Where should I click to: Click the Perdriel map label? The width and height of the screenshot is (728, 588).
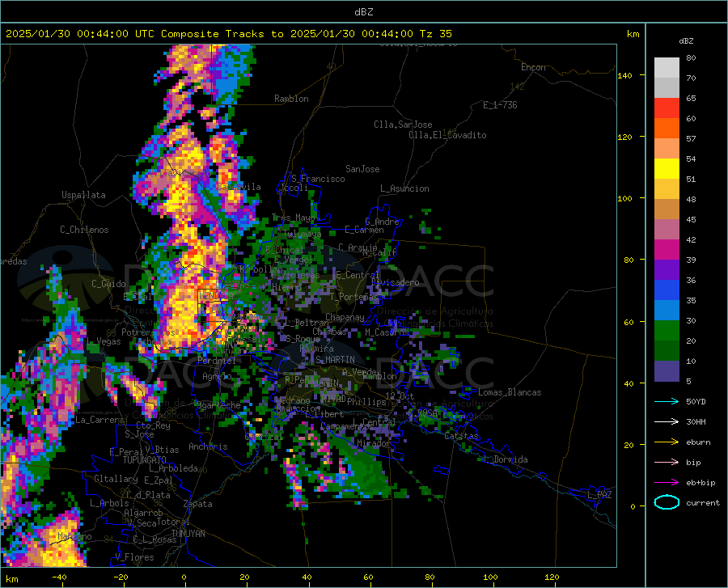coord(217,360)
